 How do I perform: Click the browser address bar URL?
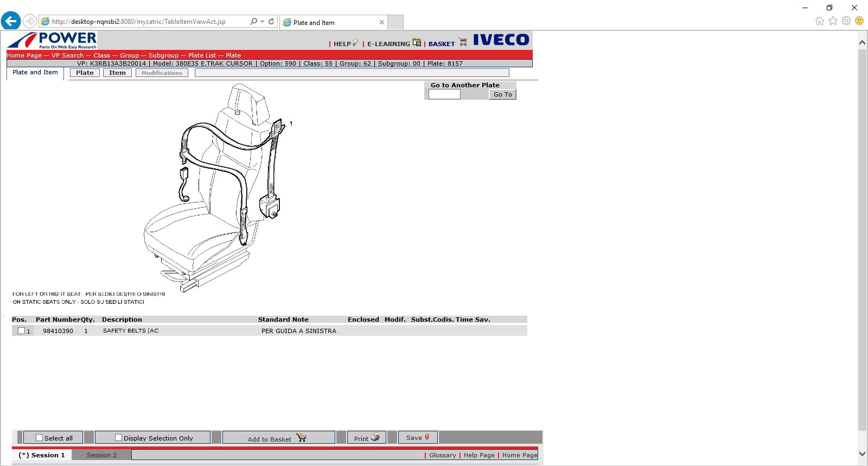click(x=139, y=22)
